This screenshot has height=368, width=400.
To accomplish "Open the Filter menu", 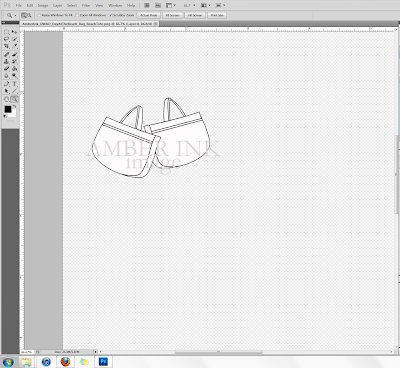I will [x=86, y=5].
